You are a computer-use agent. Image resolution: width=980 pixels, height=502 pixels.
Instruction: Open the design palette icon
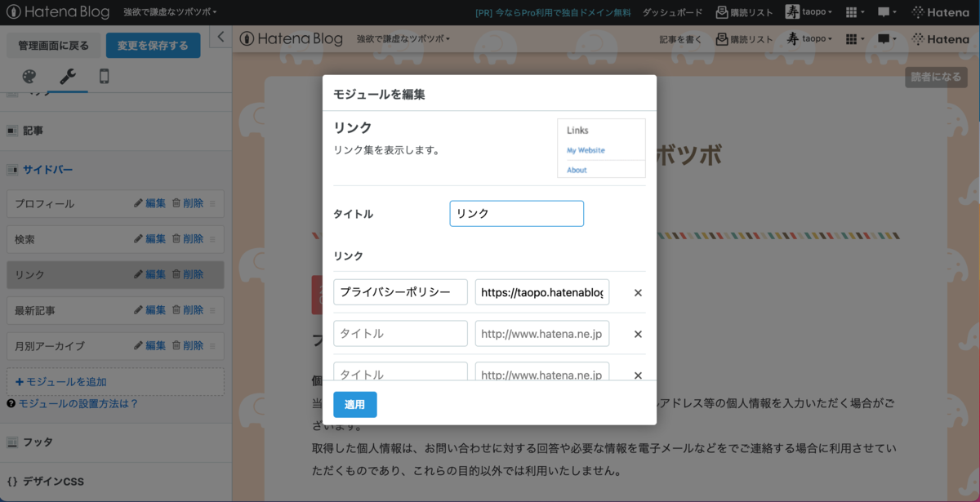[x=28, y=78]
